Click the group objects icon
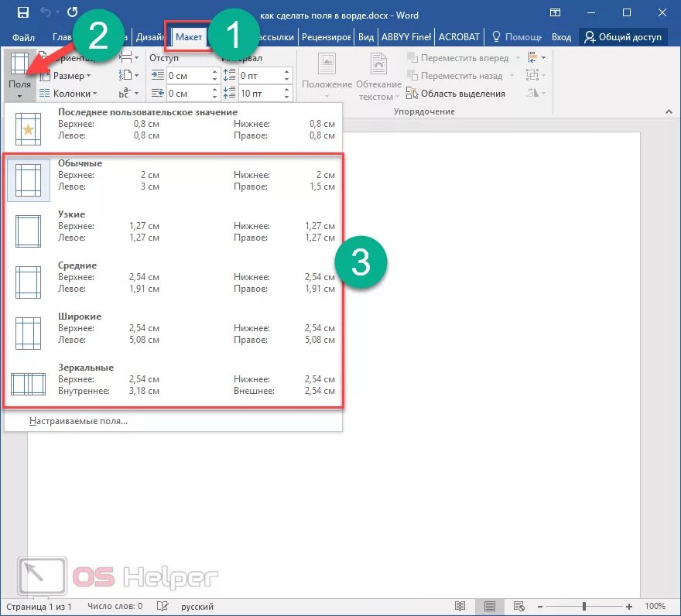This screenshot has width=681, height=616. click(x=536, y=75)
